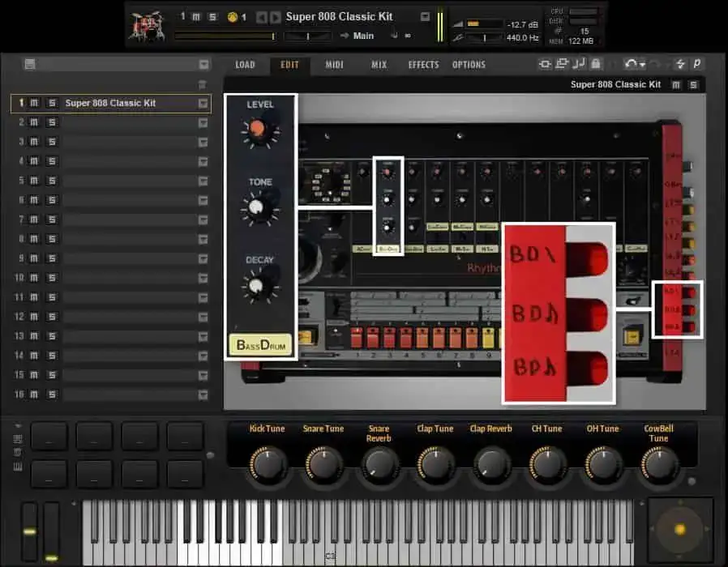Solo part 16 in the parts list
Viewport: 728px width, 567px height.
52,394
